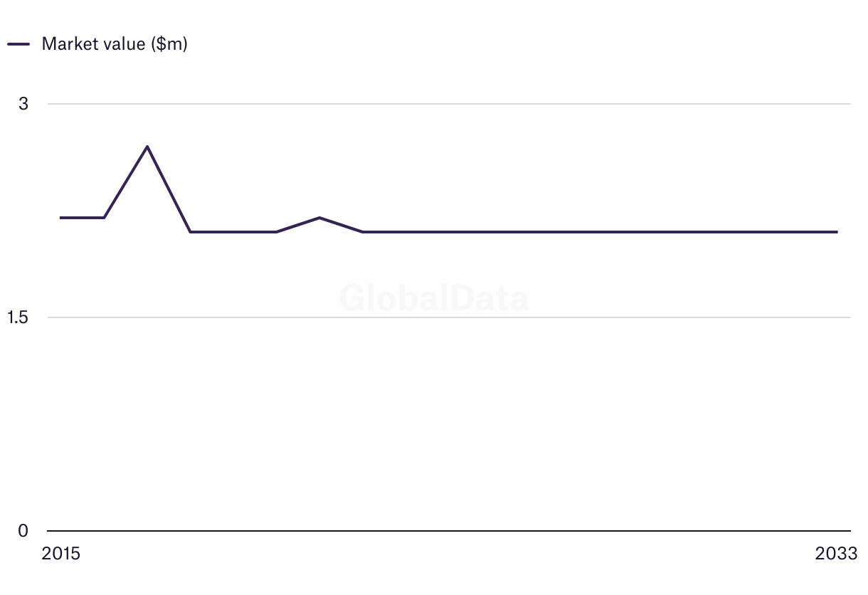Toggle the Market value ($m) legend label
The width and height of the screenshot is (868, 595).
point(115,44)
